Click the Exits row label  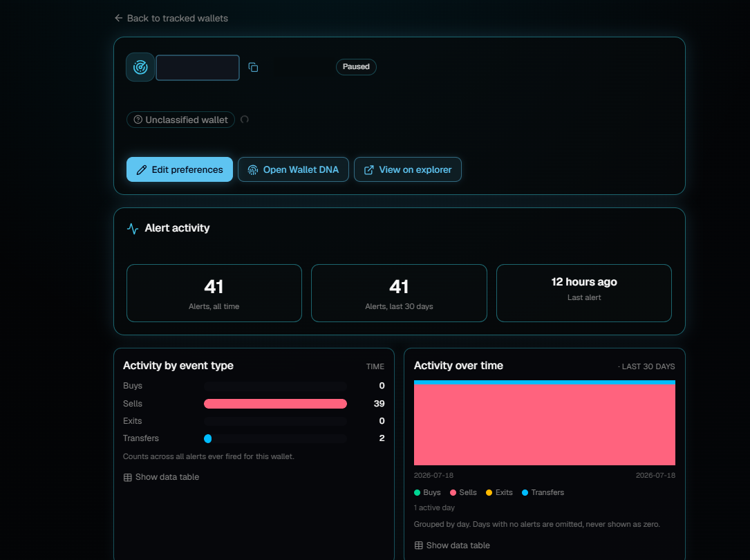132,421
